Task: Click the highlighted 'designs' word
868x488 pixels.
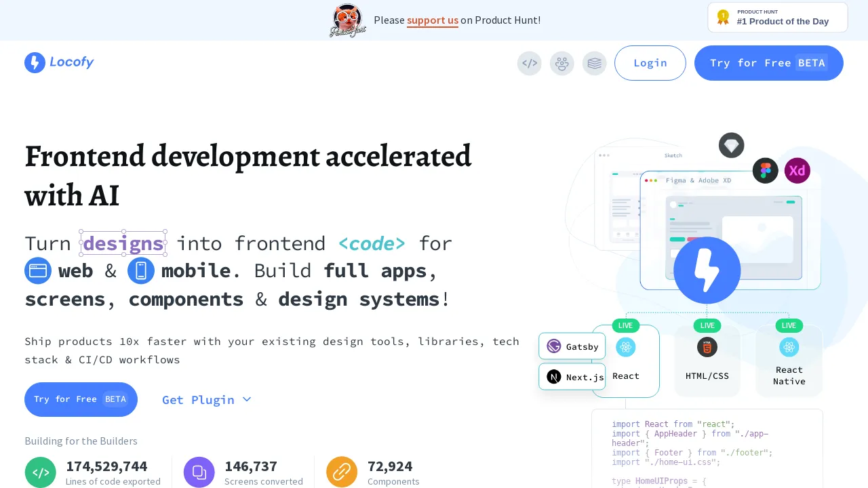Action: [x=123, y=243]
